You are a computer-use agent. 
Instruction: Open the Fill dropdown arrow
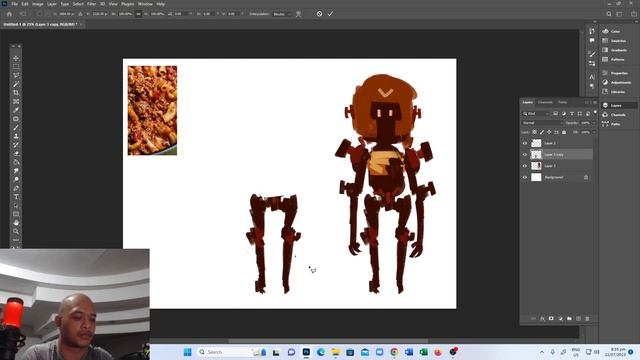(x=593, y=132)
